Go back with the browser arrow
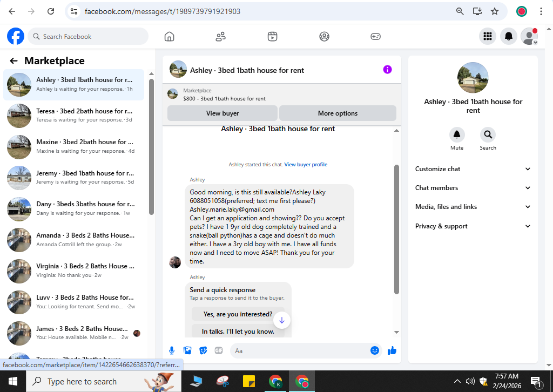Viewport: 553px width, 392px height. pos(12,11)
